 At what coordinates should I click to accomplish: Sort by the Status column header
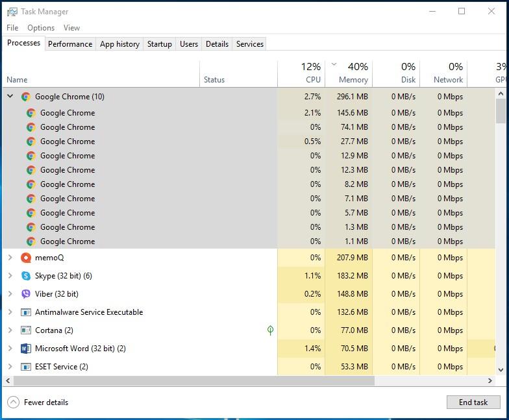click(238, 74)
